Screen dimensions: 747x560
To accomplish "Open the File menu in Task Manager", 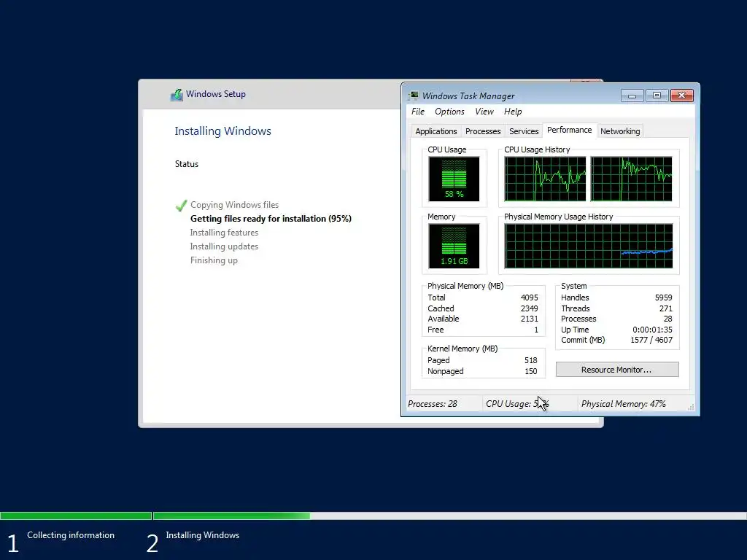I will tap(418, 112).
